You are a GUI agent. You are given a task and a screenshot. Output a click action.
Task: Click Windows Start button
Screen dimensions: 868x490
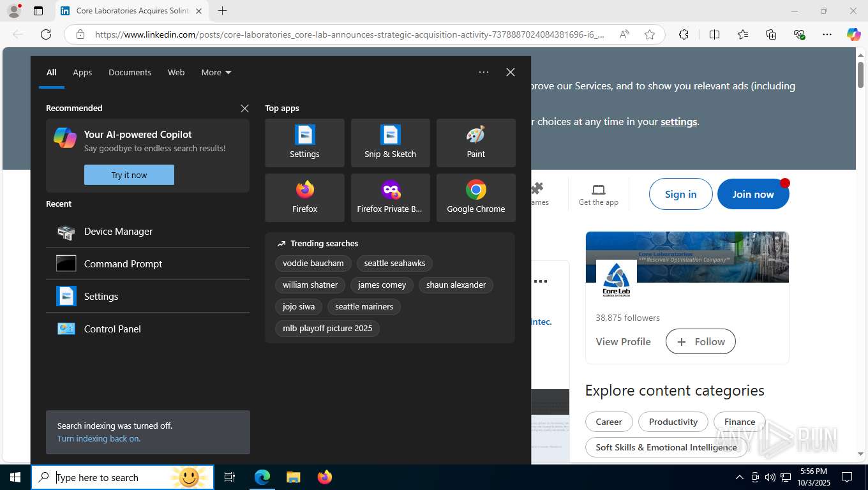coord(15,477)
